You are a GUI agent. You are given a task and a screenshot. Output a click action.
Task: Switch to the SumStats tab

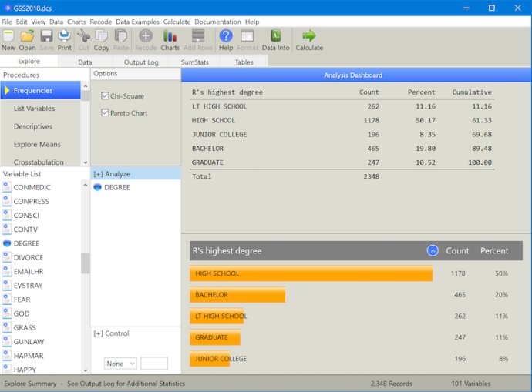(195, 62)
